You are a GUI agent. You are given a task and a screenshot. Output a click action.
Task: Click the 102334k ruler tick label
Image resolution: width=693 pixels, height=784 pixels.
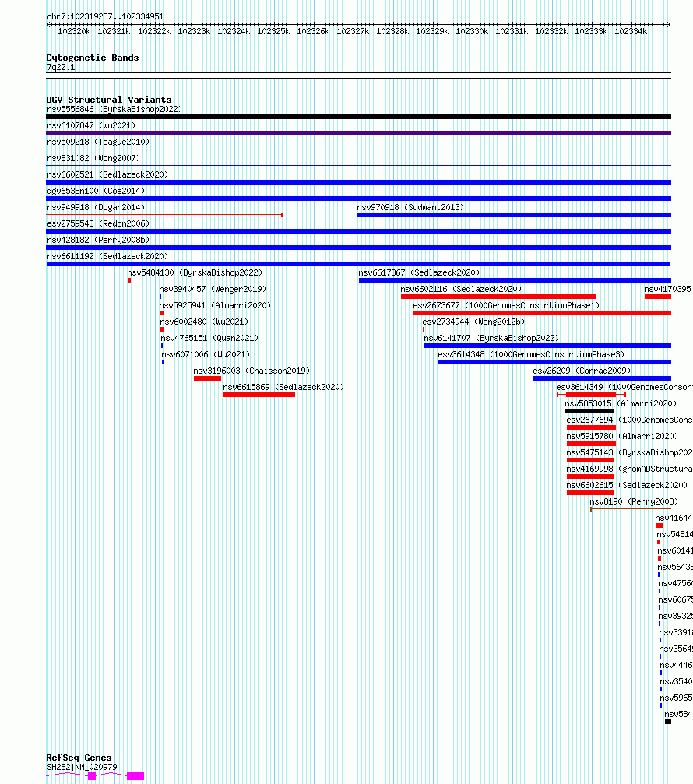point(631,31)
